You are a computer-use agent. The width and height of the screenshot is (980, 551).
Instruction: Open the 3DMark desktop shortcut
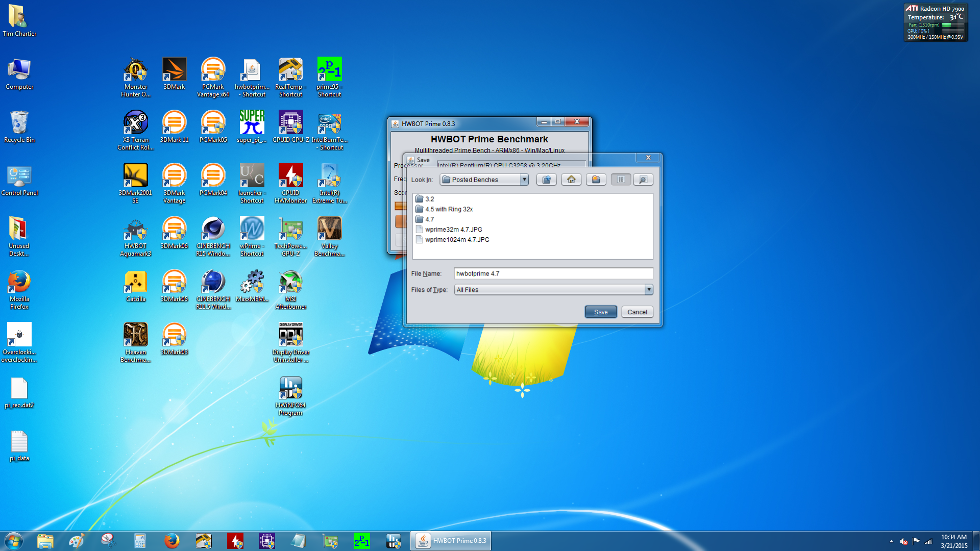[174, 74]
